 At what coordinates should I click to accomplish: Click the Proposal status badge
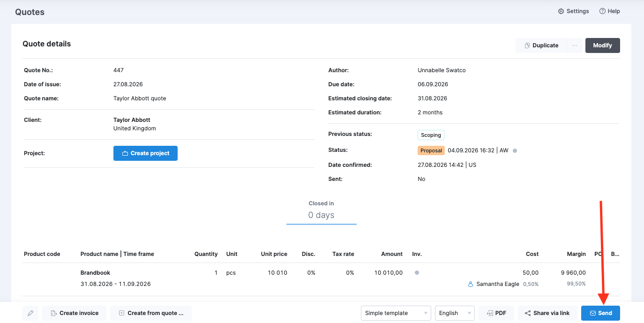(431, 150)
